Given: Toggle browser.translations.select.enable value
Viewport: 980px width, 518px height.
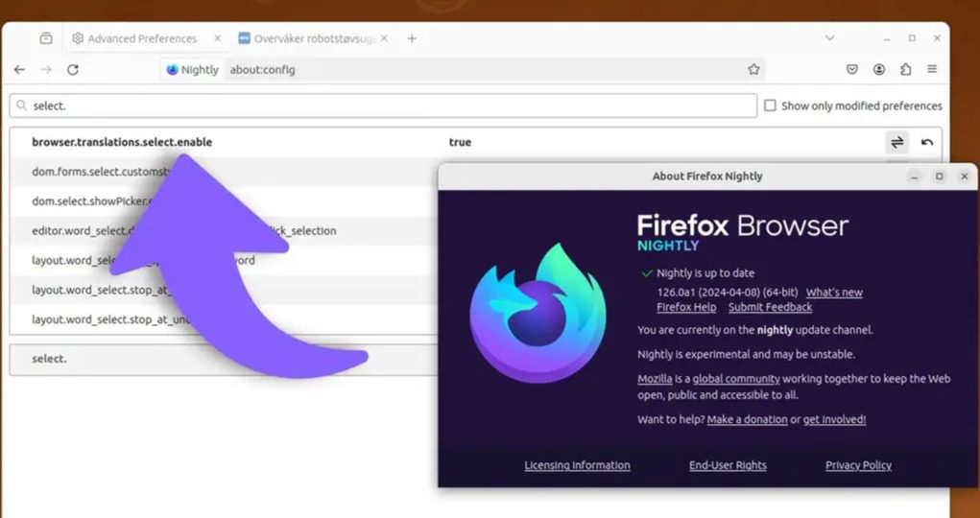Looking at the screenshot, I should click(x=896, y=143).
